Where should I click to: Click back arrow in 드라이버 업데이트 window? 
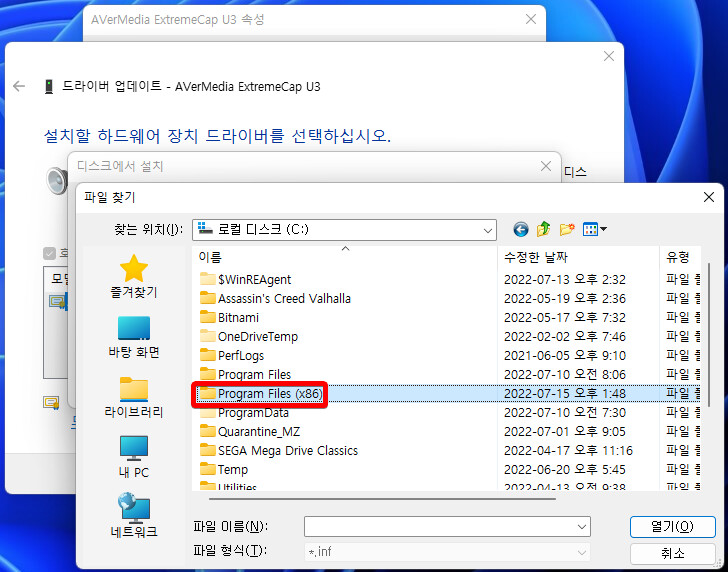19,86
